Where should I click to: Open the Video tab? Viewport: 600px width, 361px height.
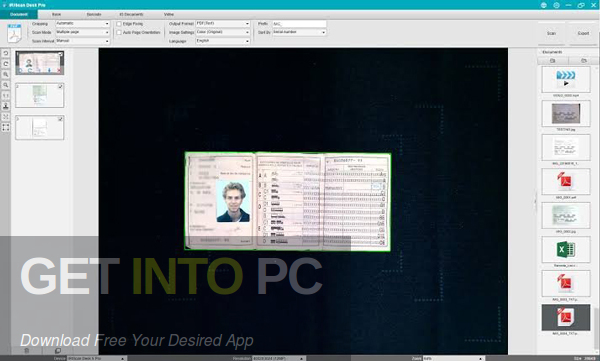169,14
